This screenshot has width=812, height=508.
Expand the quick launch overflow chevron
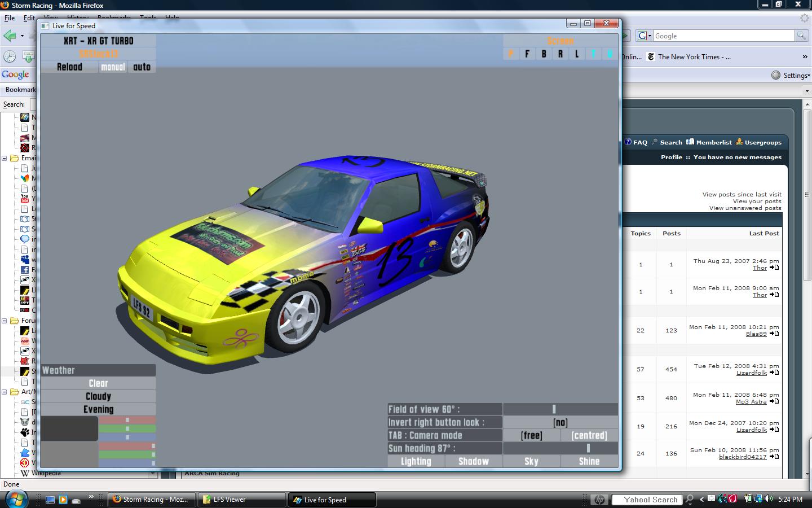tap(91, 497)
